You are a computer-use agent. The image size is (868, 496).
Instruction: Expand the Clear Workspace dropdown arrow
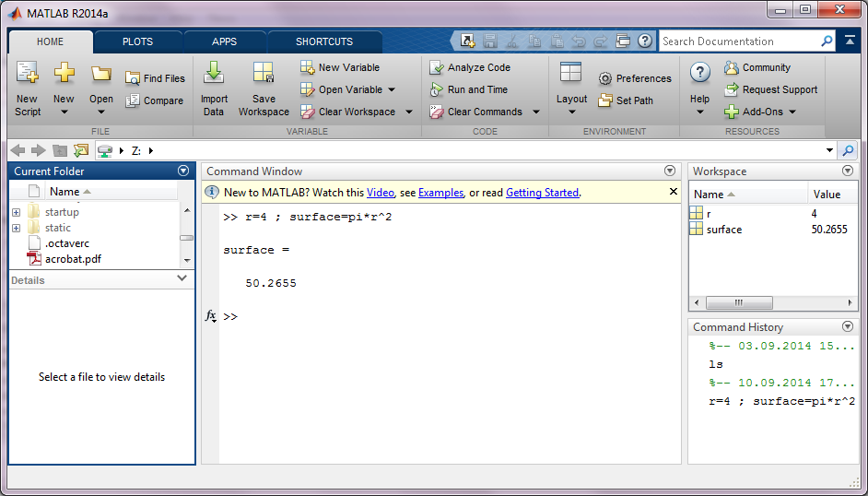pos(407,112)
